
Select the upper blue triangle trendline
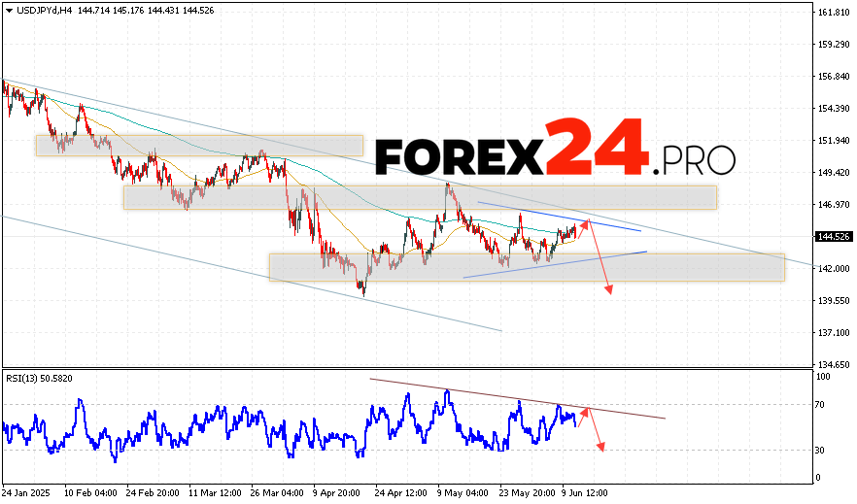pos(559,217)
